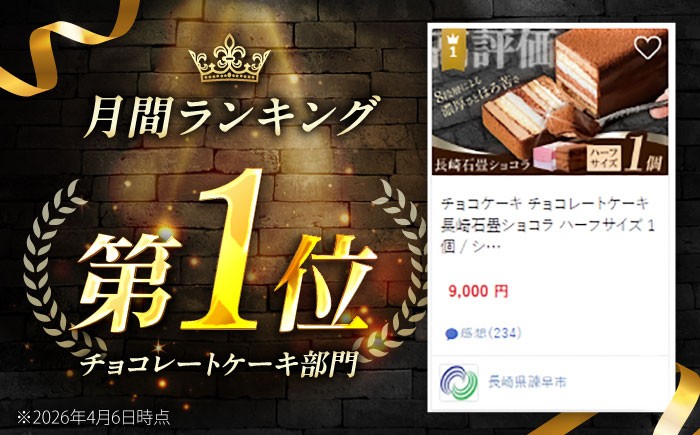Viewport: 700px width, 435px height.
Task: Click the 月間ランキング heading
Action: coord(229,117)
